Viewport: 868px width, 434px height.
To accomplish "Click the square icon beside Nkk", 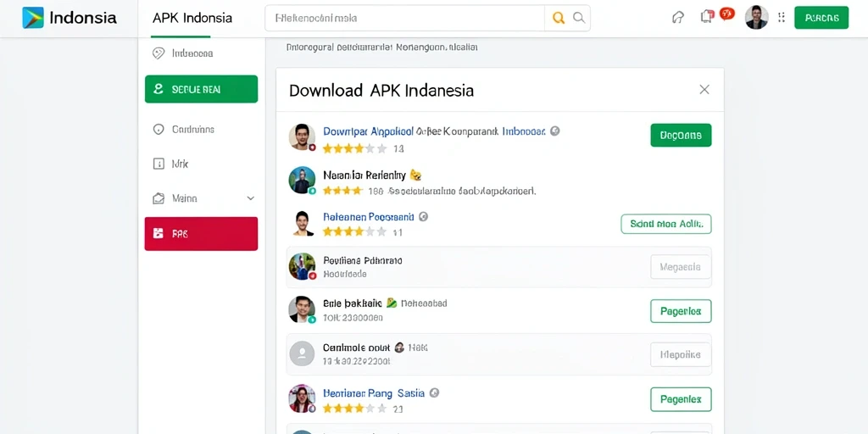I will click(159, 164).
